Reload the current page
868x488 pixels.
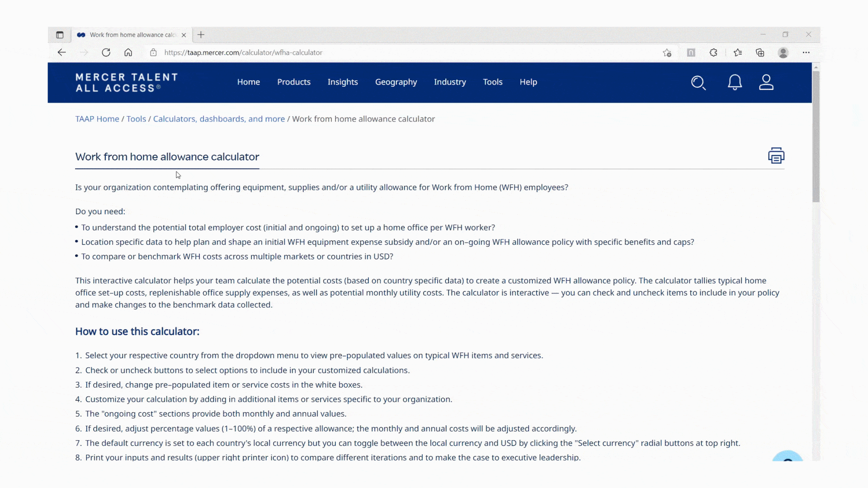point(106,52)
